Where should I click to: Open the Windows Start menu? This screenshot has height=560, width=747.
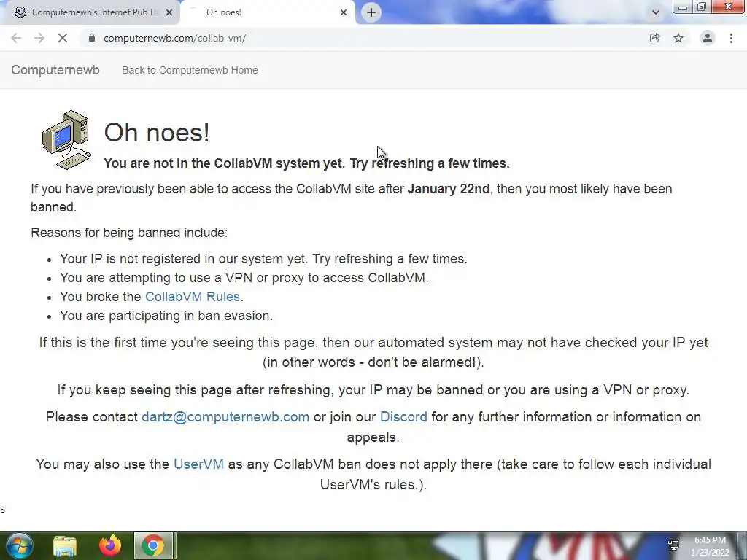click(x=20, y=545)
